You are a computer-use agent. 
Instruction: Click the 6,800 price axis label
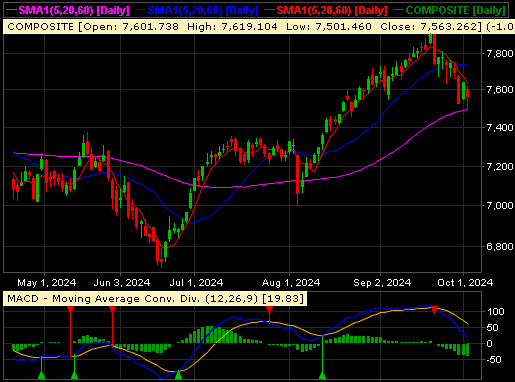click(500, 246)
